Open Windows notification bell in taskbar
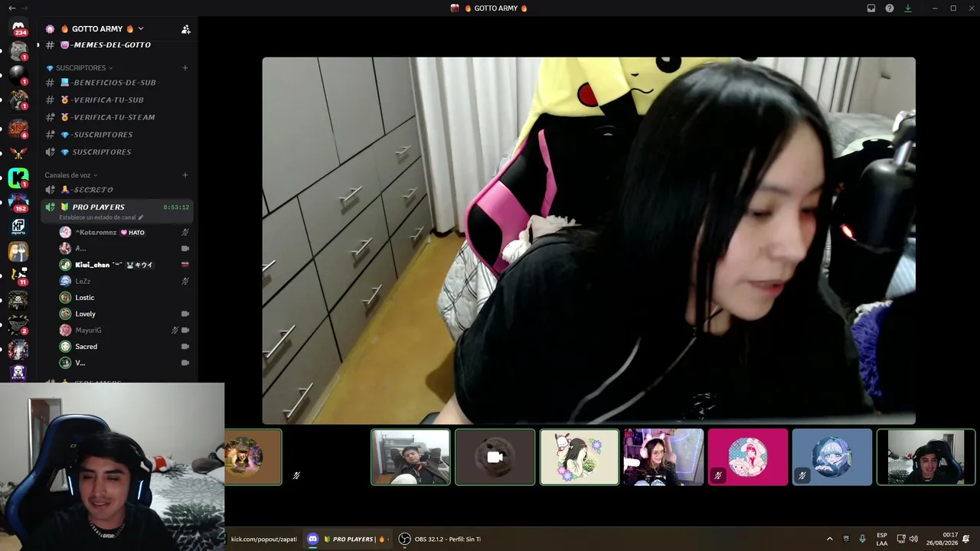This screenshot has width=980, height=551. tap(966, 539)
